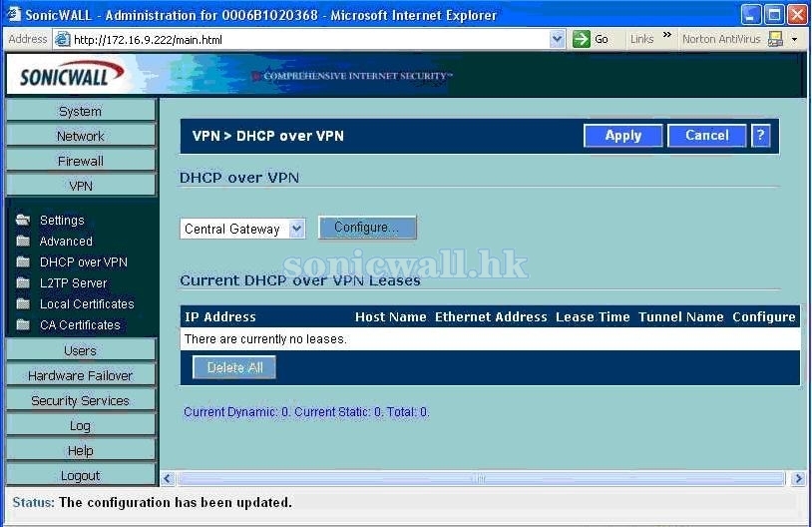Screen dimensions: 812x527
Task: Click the Tunnel Name column header
Action: coord(680,316)
